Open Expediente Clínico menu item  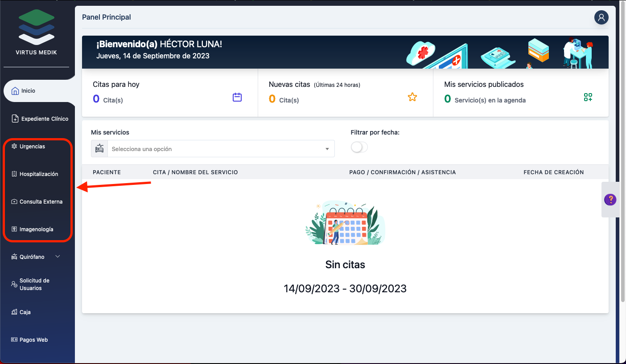pyautogui.click(x=44, y=119)
